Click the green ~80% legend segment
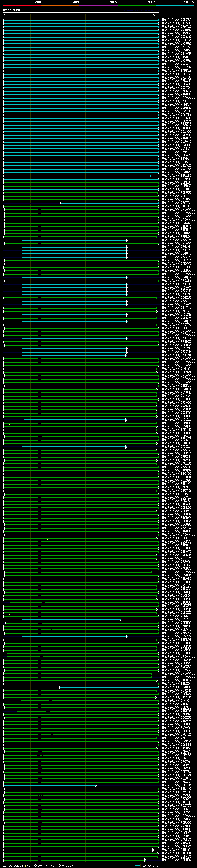This screenshot has height=868, width=197. point(137,6)
